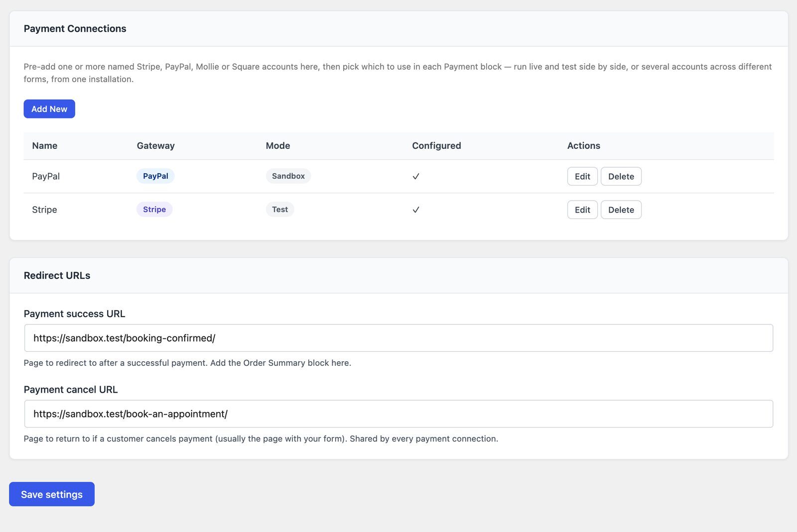Click the PayPal name cell
Screen dimensions: 797x532
[46, 176]
